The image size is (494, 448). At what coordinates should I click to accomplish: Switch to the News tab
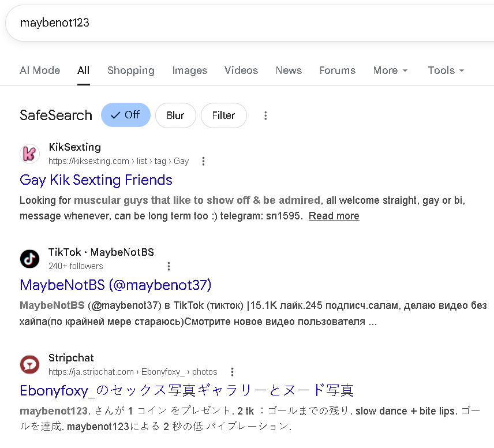pyautogui.click(x=289, y=70)
